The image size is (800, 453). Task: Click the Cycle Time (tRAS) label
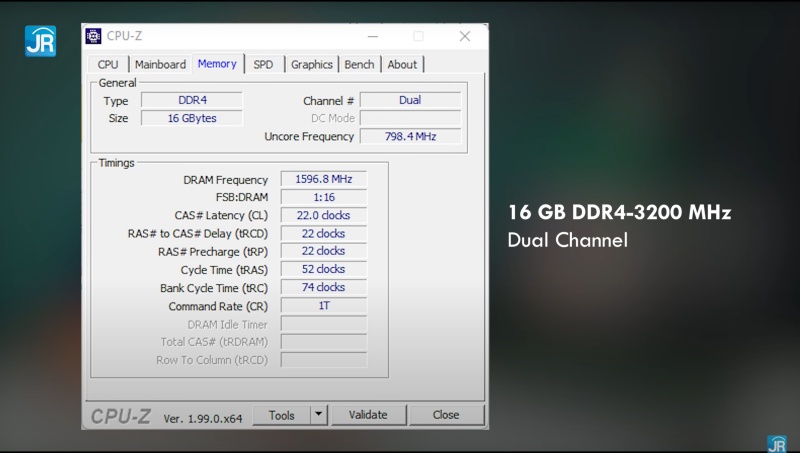pos(224,270)
